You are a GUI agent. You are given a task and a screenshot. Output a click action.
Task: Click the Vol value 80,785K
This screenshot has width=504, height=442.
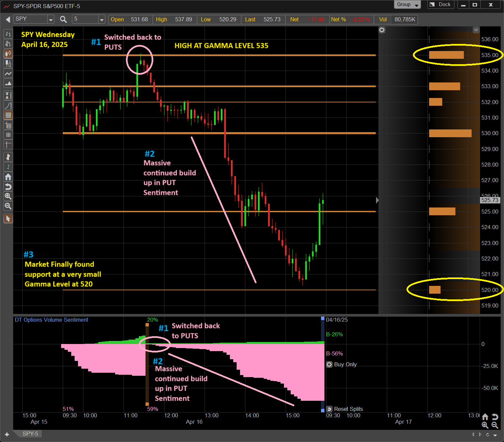pyautogui.click(x=405, y=19)
